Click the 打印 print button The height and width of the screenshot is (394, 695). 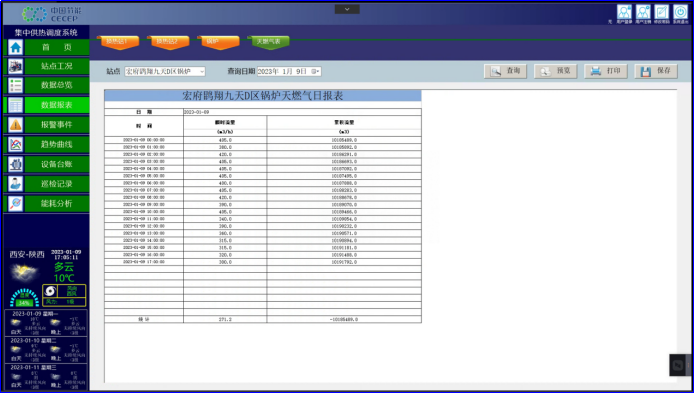coord(606,71)
